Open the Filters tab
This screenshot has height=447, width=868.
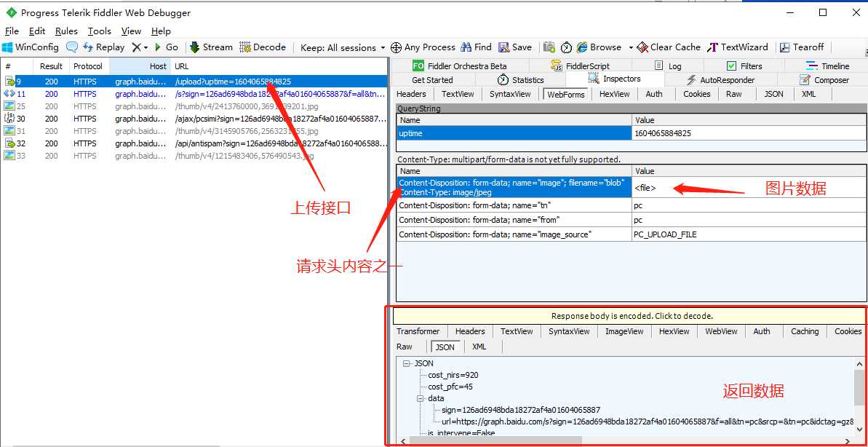[744, 66]
